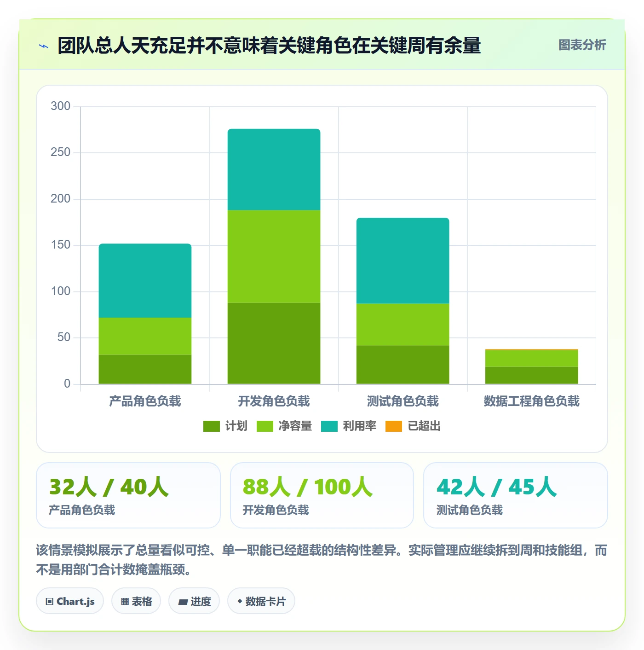Click the 图表分析 label in header
Screen dimensions: 644x650
(582, 45)
